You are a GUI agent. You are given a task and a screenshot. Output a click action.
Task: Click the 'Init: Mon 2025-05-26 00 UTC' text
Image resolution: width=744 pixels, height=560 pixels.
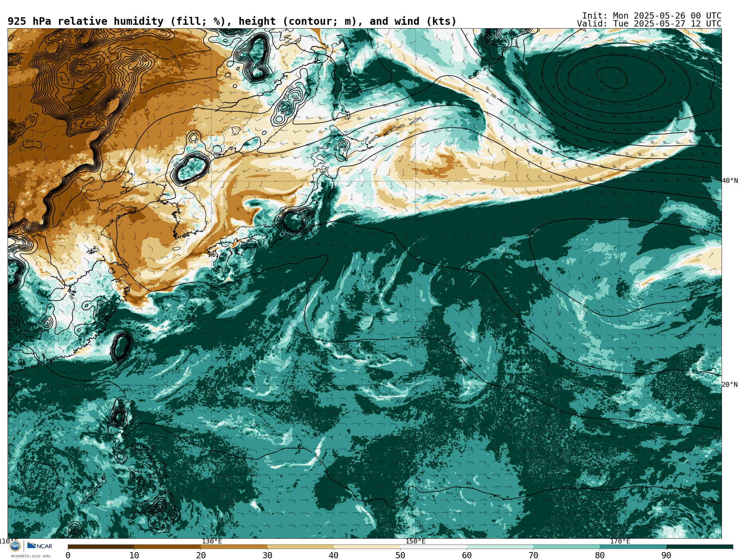coord(651,16)
